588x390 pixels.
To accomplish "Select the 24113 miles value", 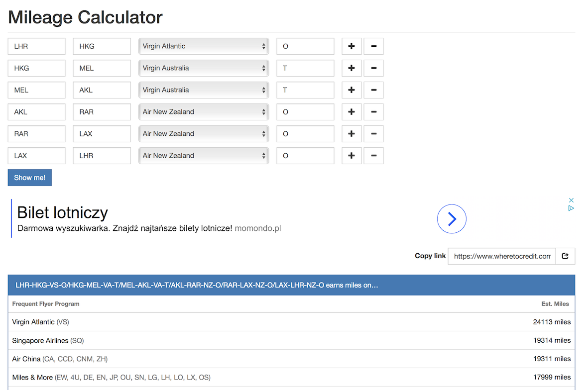I will [552, 322].
